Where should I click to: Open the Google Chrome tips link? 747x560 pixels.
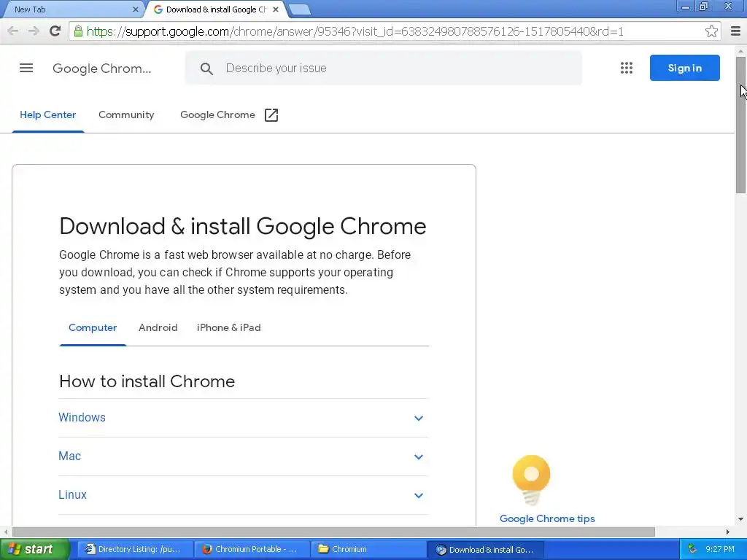[547, 518]
